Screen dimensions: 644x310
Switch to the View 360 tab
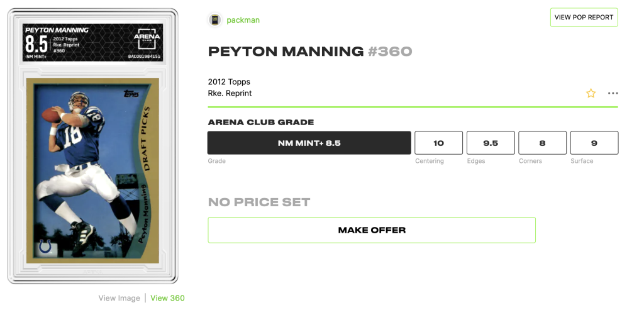167,298
